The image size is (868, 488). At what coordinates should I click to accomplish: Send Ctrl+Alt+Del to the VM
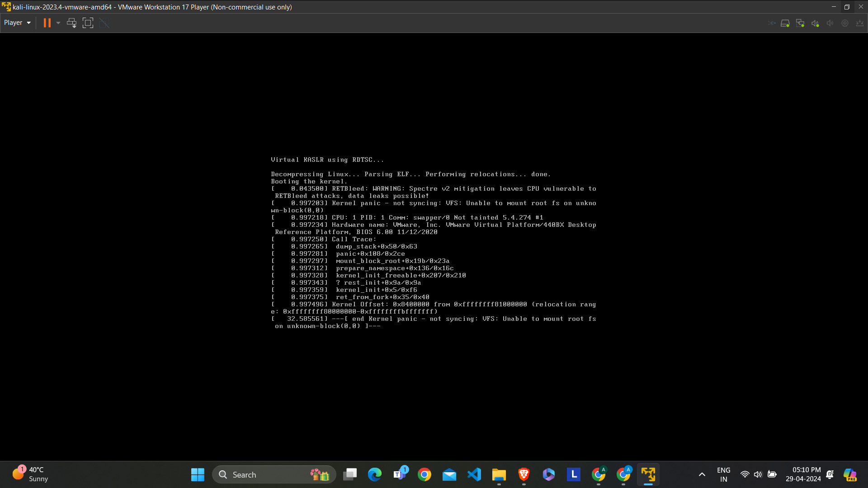point(71,23)
